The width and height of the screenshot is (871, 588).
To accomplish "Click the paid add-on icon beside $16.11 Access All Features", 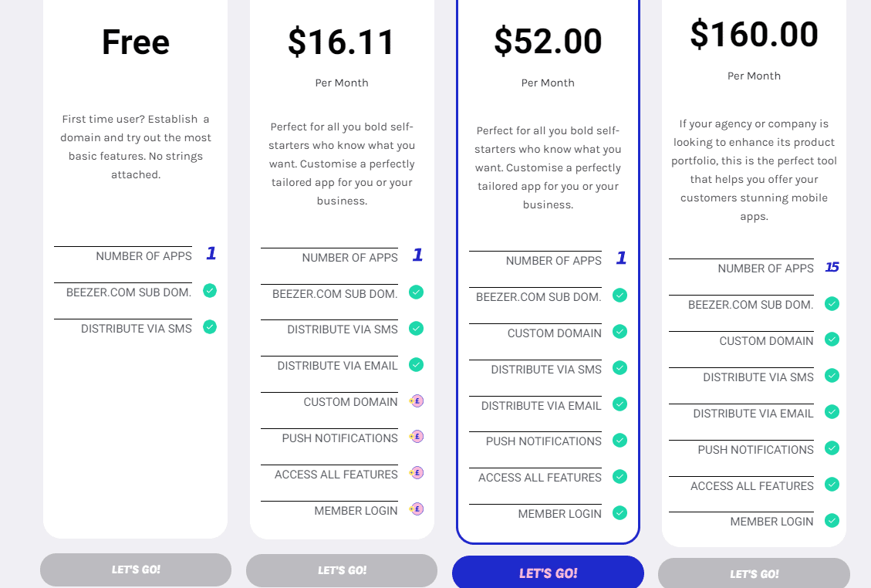I will [x=417, y=473].
